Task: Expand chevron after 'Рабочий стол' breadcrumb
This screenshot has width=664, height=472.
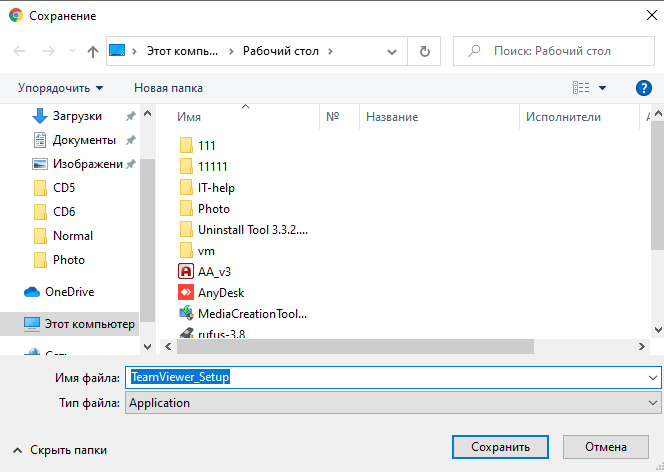Action: 330,51
